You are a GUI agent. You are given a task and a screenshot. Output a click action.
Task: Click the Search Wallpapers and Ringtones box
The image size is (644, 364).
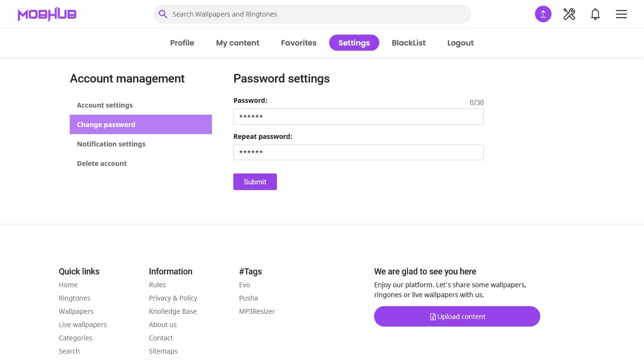tap(318, 14)
